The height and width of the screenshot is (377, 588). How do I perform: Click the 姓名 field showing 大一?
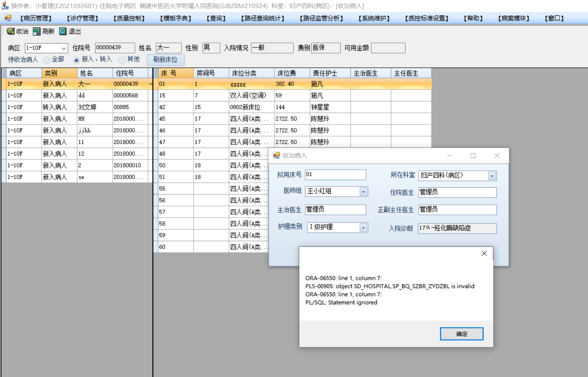[168, 48]
